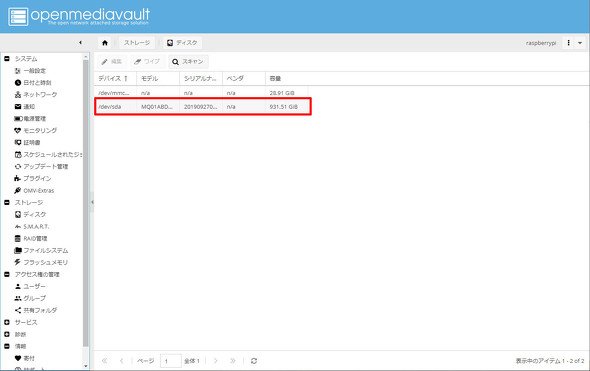The width and height of the screenshot is (590, 371).
Task: Go to next page in pager
Action: click(x=216, y=361)
